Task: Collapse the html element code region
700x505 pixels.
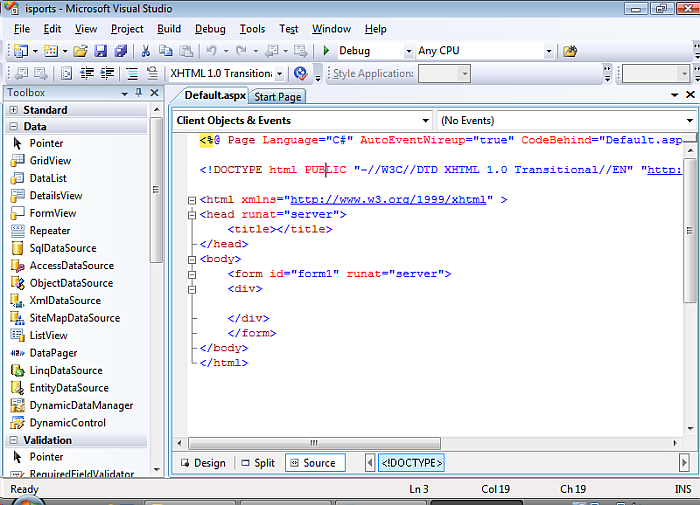Action: coord(191,200)
